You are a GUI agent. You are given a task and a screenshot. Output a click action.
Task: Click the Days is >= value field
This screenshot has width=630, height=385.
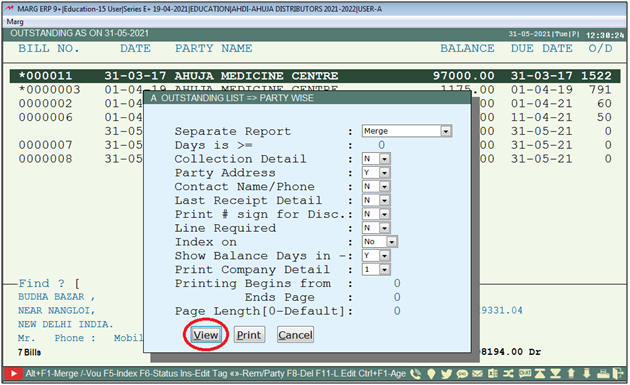click(x=381, y=145)
